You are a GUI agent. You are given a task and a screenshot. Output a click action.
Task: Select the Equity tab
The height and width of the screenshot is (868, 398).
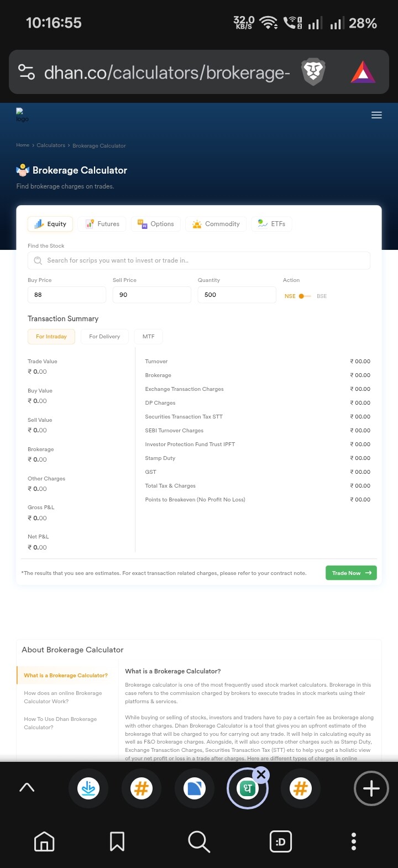tap(50, 224)
